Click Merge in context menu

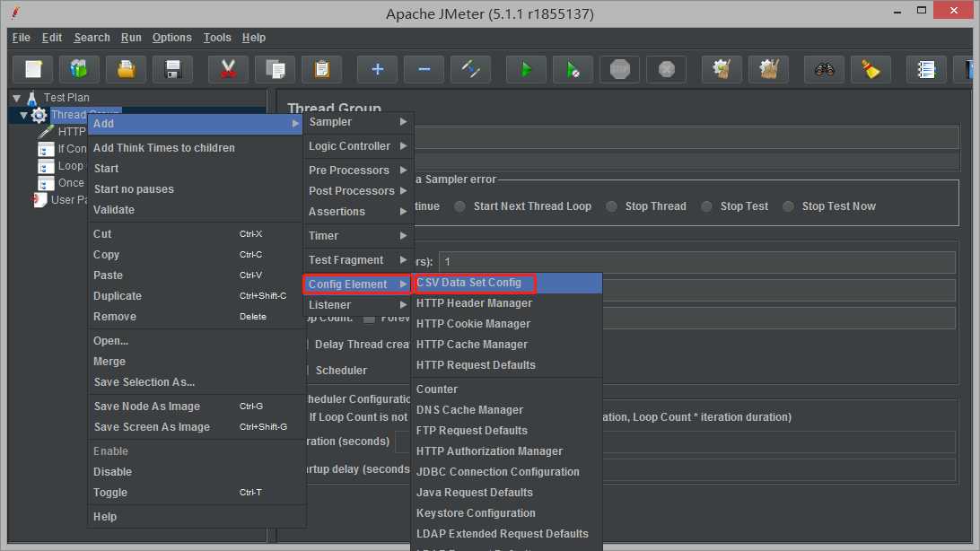pyautogui.click(x=197, y=361)
